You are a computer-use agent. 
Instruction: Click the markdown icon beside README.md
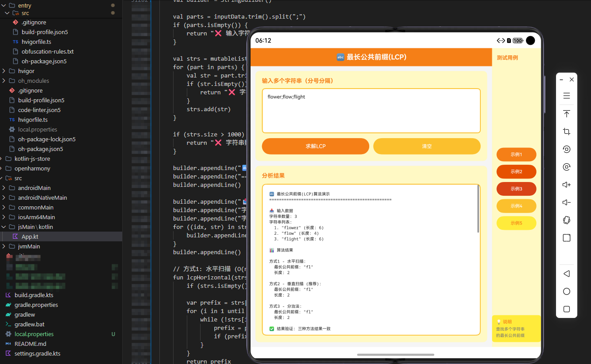pos(8,344)
